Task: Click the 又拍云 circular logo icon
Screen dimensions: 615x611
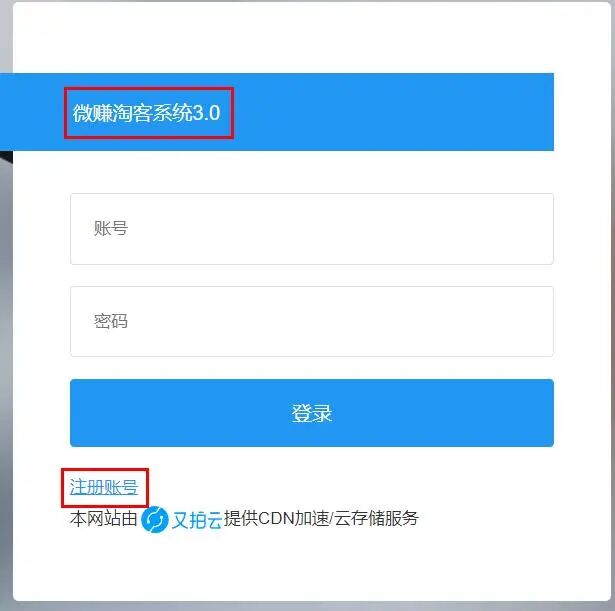Action: point(155,519)
